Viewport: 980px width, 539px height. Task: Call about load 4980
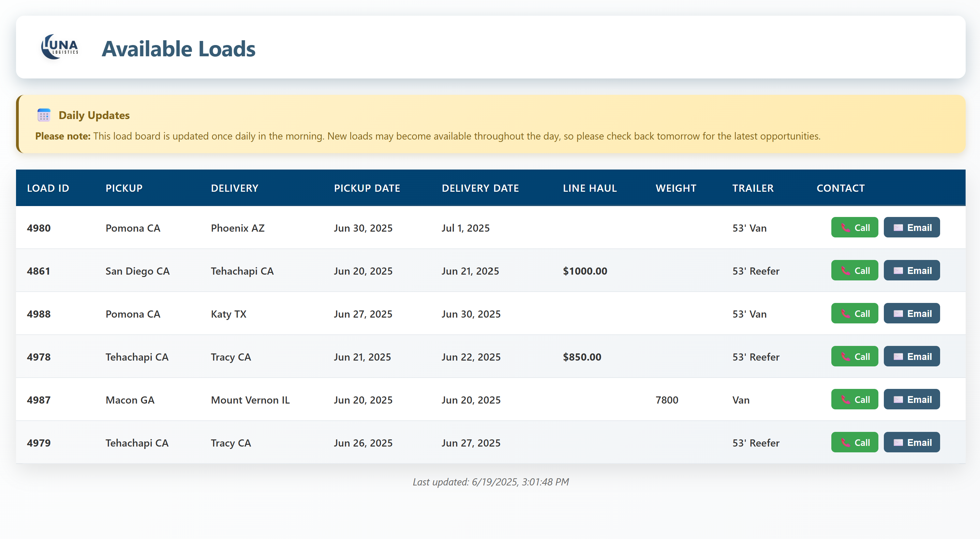pyautogui.click(x=854, y=228)
